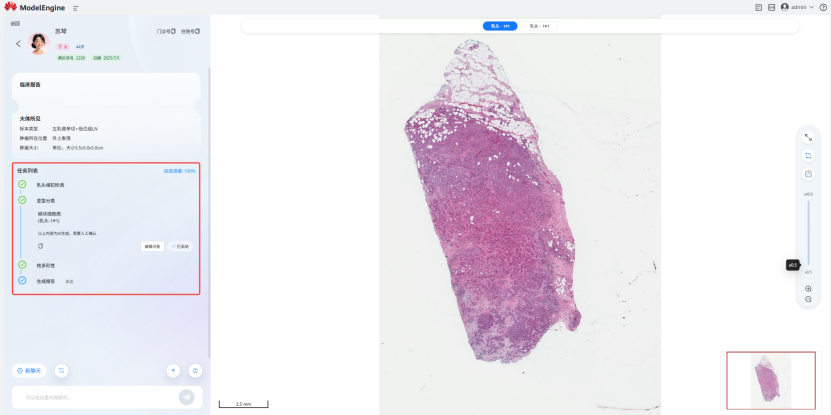This screenshot has height=415, width=831.
Task: Select the first blue slide tab
Action: tap(500, 26)
